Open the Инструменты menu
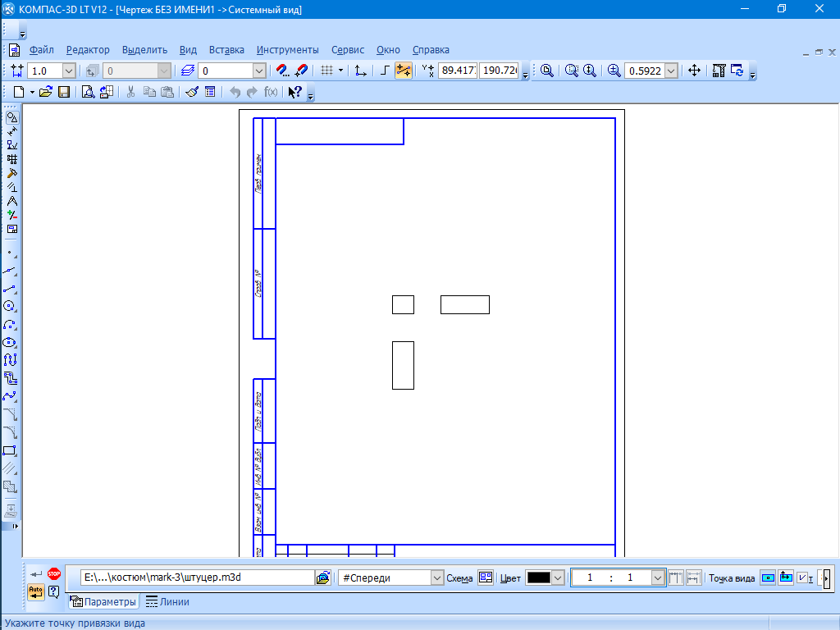The width and height of the screenshot is (840, 630). click(x=288, y=50)
